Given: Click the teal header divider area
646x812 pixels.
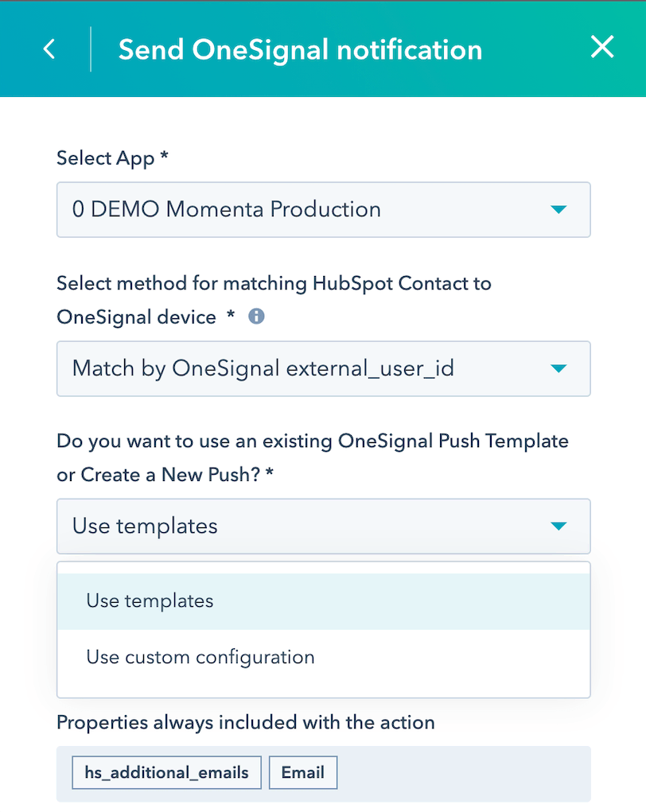Looking at the screenshot, I should 91,49.
